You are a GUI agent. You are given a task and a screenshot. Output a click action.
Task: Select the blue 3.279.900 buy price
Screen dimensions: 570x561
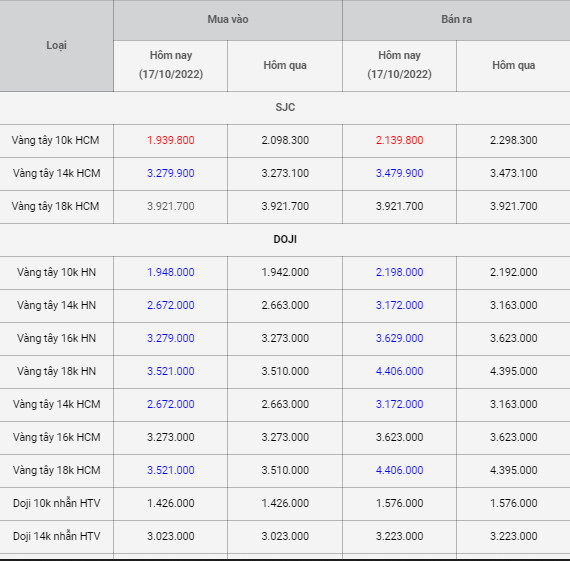pyautogui.click(x=171, y=173)
